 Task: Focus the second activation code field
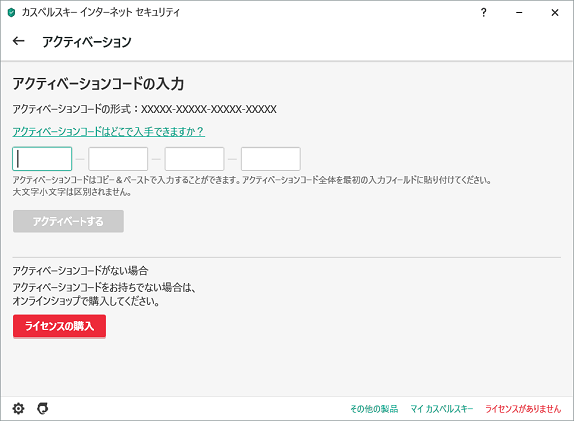click(x=118, y=159)
